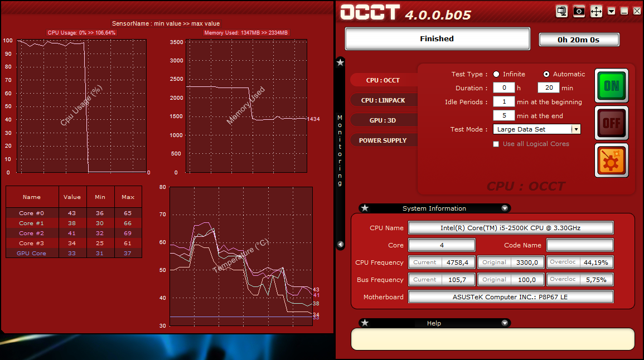Select the Automatic test type radio button

546,74
